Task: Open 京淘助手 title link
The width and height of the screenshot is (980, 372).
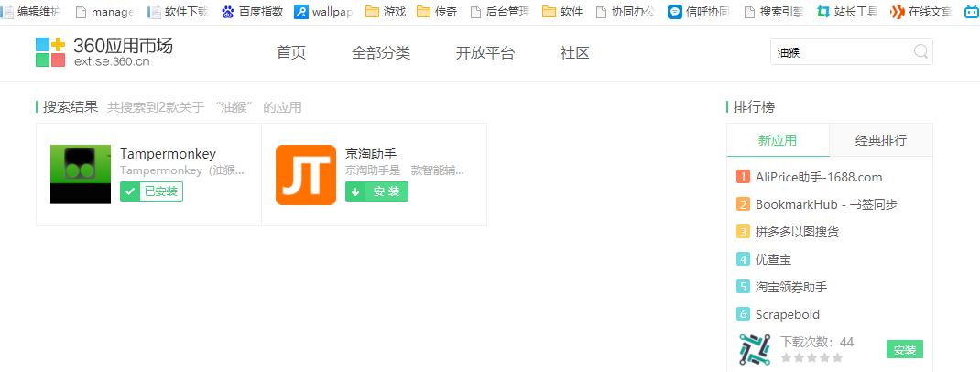Action: [x=371, y=154]
